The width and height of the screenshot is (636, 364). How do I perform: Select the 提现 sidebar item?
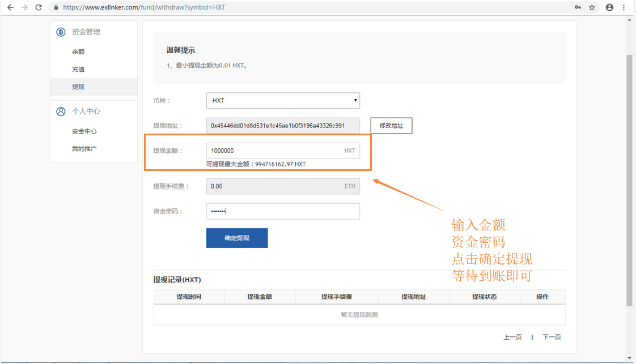tap(94, 87)
